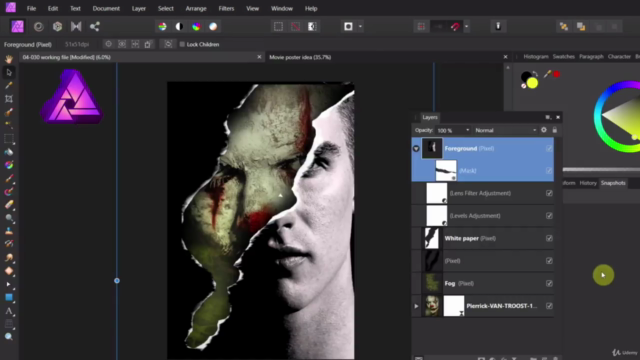The image size is (640, 360).
Task: Open the Quick Mask options dropdown arrow
Action: 360,27
